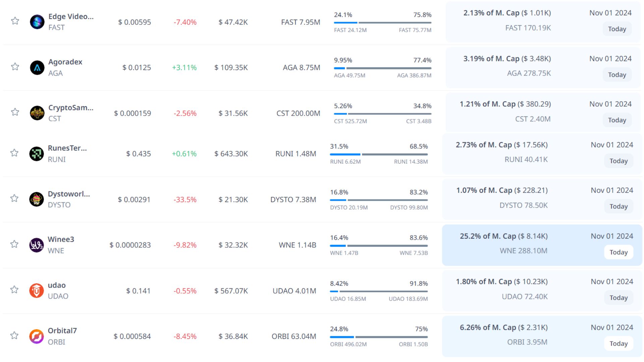Select the CryptoSam 1.21% of M. Cap cell

pyautogui.click(x=505, y=104)
